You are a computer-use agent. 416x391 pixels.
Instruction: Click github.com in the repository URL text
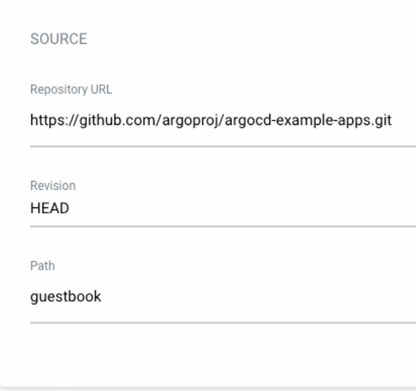click(x=117, y=121)
